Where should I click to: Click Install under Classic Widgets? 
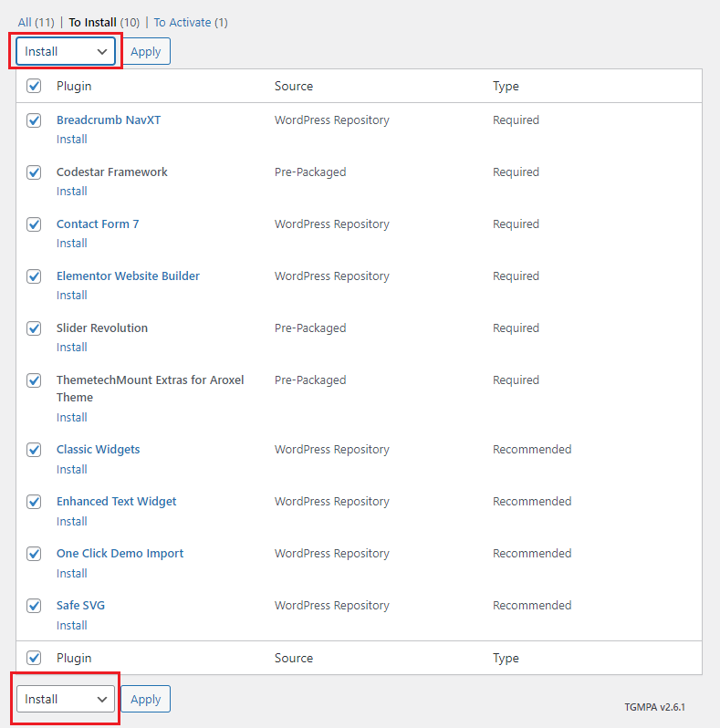pos(72,469)
